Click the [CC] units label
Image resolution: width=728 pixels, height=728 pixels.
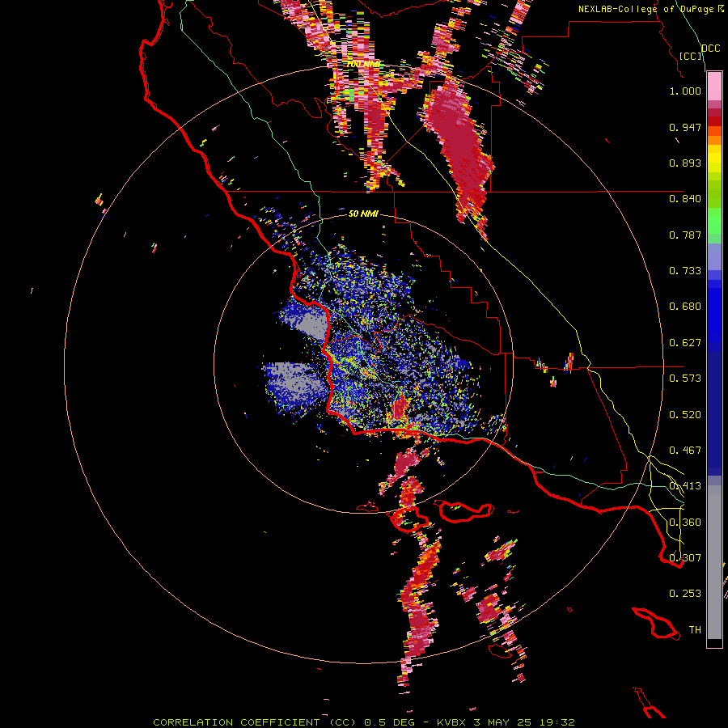691,56
